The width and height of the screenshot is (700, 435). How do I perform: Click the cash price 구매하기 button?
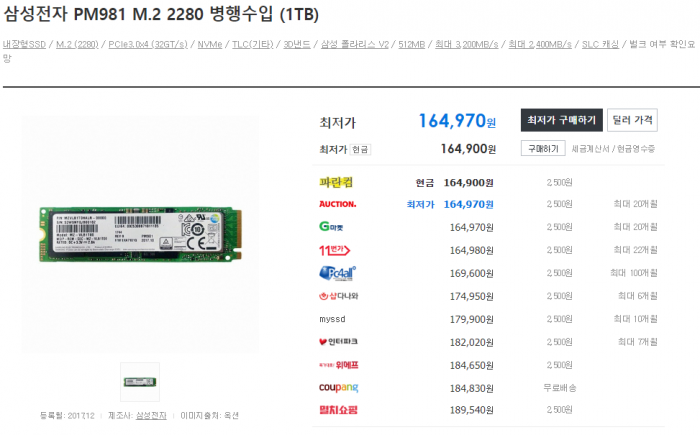coord(543,148)
